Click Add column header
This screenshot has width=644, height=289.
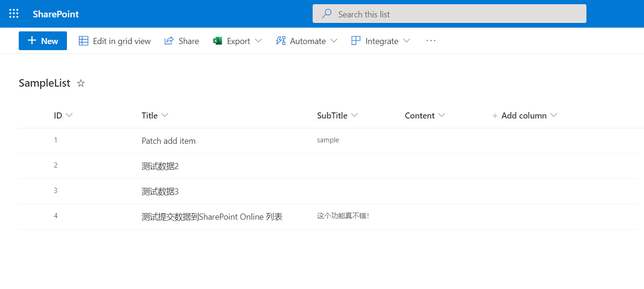(524, 116)
